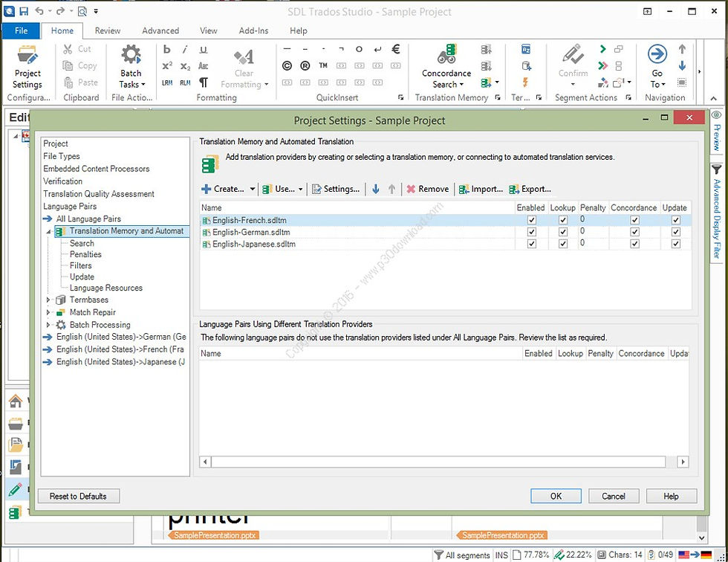Export the translation memory
This screenshot has height=562, width=728.
[530, 189]
